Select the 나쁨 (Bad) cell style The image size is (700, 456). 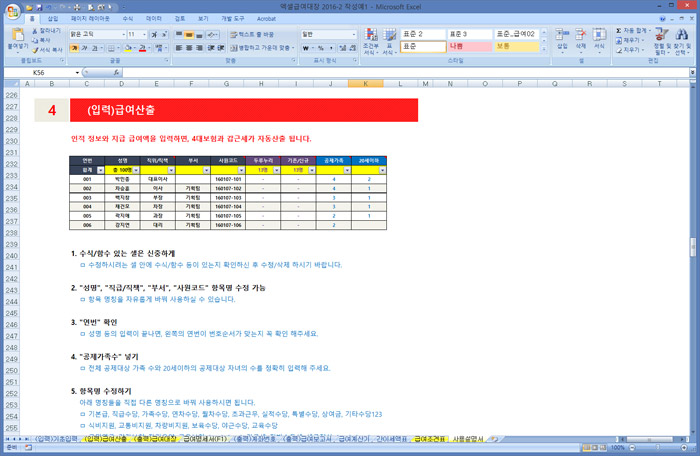470,46
